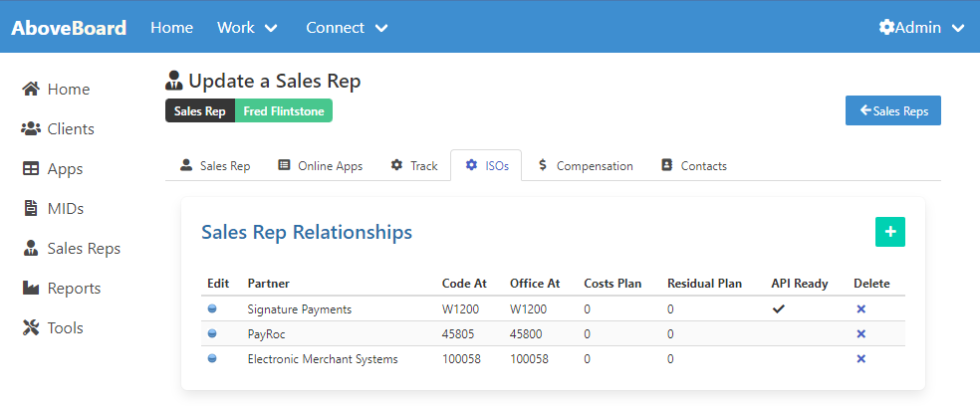The width and height of the screenshot is (980, 406).
Task: Expand the Admin account menu
Action: coord(921,27)
